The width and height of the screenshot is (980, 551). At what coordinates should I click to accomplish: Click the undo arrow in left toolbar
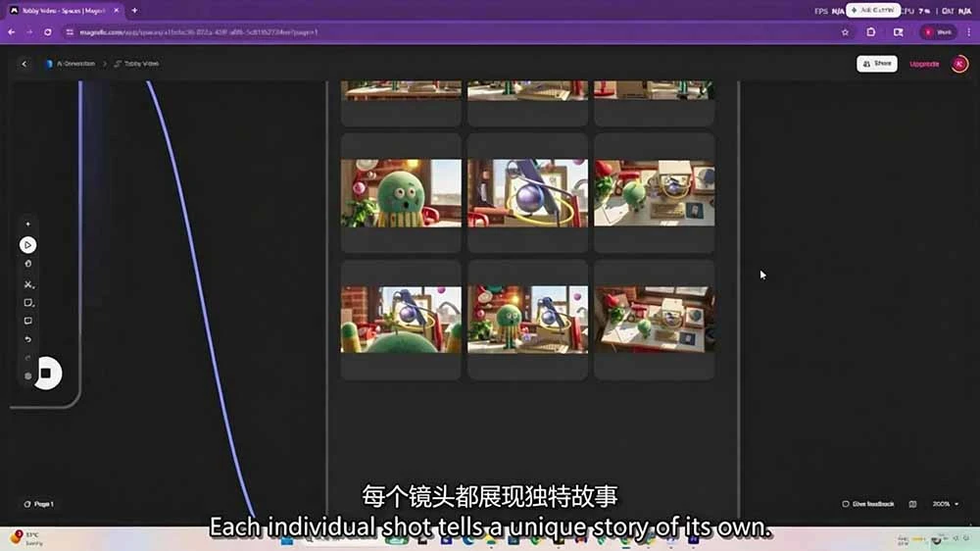(x=27, y=339)
